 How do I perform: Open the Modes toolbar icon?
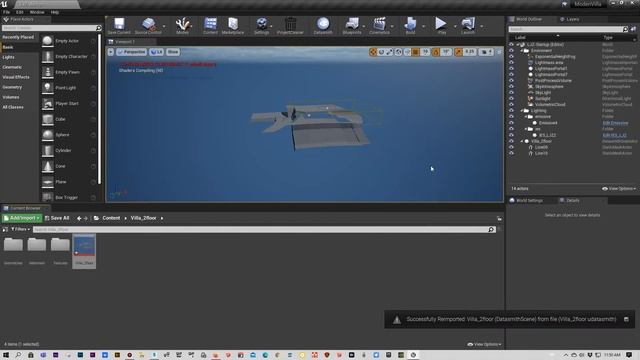(x=182, y=25)
